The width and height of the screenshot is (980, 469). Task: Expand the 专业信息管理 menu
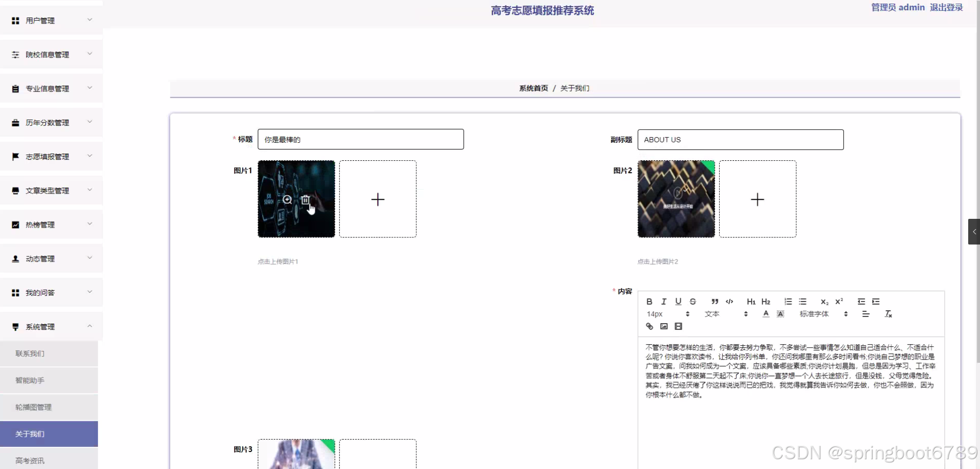[x=51, y=88]
